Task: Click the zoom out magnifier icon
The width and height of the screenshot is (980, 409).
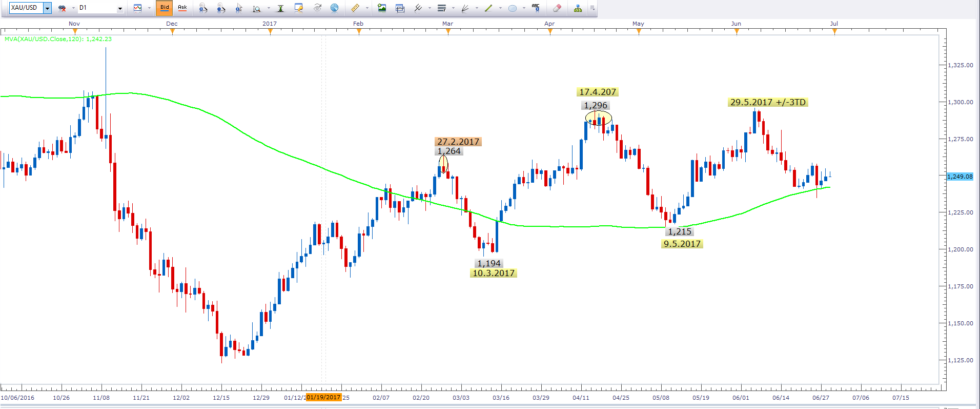Action: 221,8
